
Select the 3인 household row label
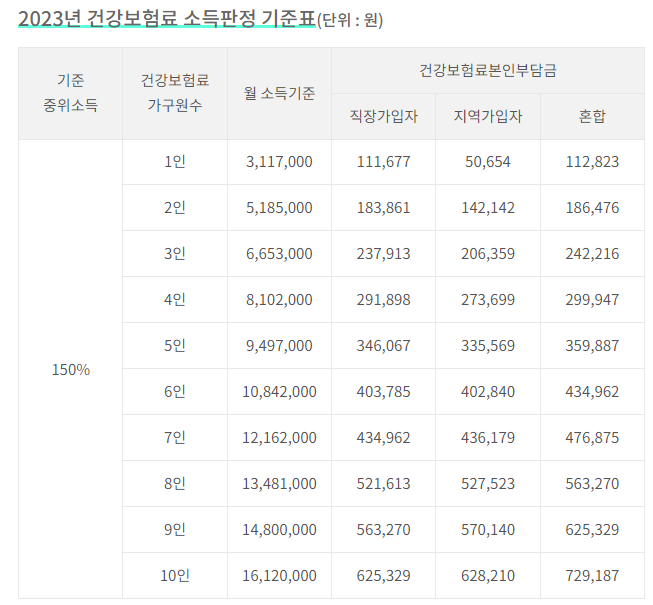tap(175, 254)
